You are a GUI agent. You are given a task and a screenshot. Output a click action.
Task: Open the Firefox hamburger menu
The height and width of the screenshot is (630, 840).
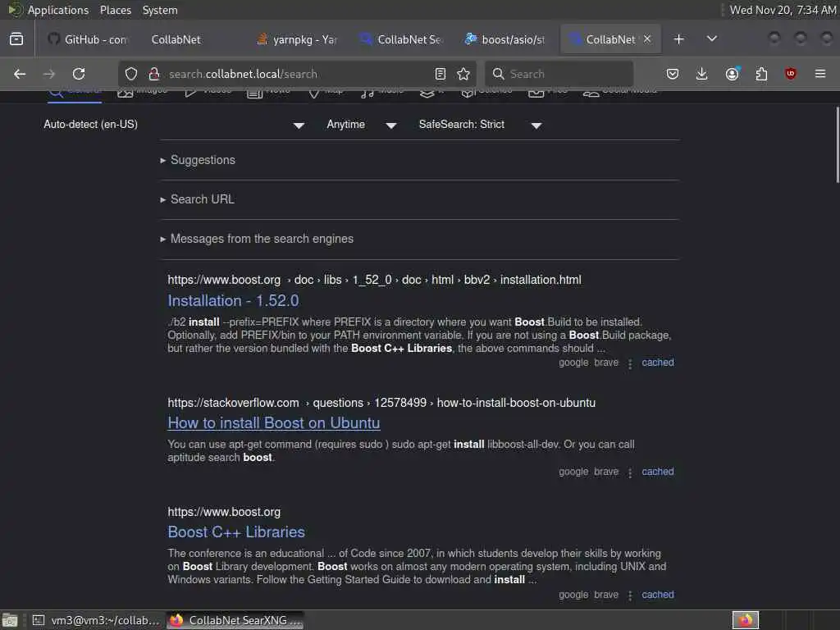pos(820,74)
